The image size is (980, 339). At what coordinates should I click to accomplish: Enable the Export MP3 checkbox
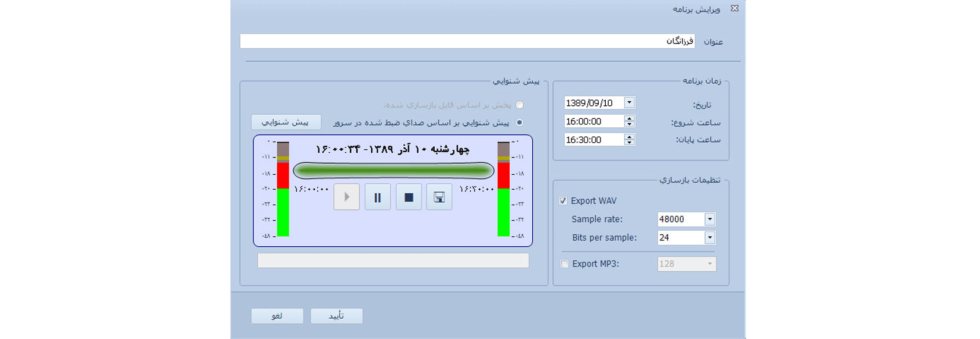565,264
